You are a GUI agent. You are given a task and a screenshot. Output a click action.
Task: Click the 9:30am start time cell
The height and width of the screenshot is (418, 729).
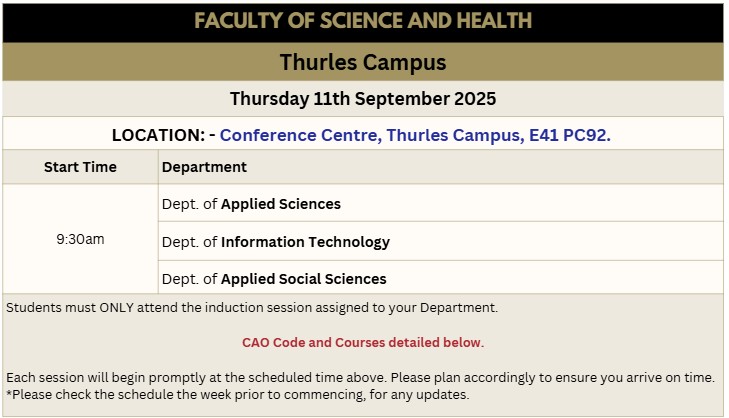[80, 240]
